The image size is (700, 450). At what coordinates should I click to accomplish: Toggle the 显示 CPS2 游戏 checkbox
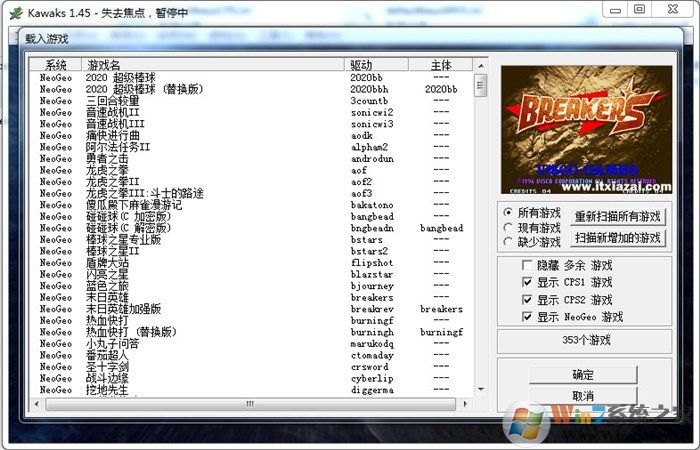[527, 300]
